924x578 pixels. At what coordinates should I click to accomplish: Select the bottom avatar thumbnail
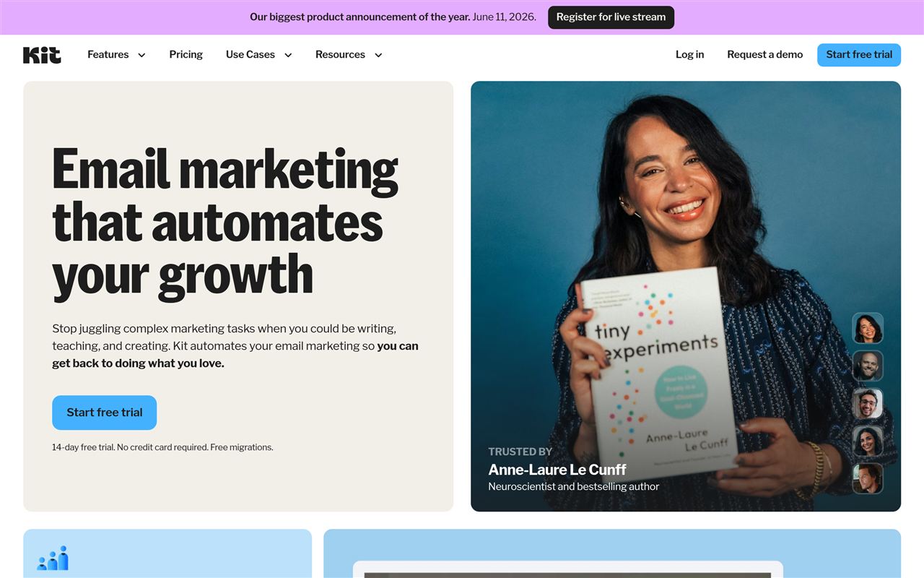[868, 478]
